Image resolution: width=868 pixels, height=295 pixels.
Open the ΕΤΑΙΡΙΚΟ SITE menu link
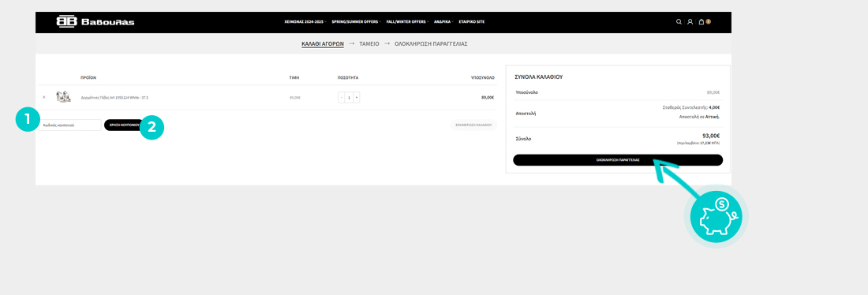pos(472,22)
